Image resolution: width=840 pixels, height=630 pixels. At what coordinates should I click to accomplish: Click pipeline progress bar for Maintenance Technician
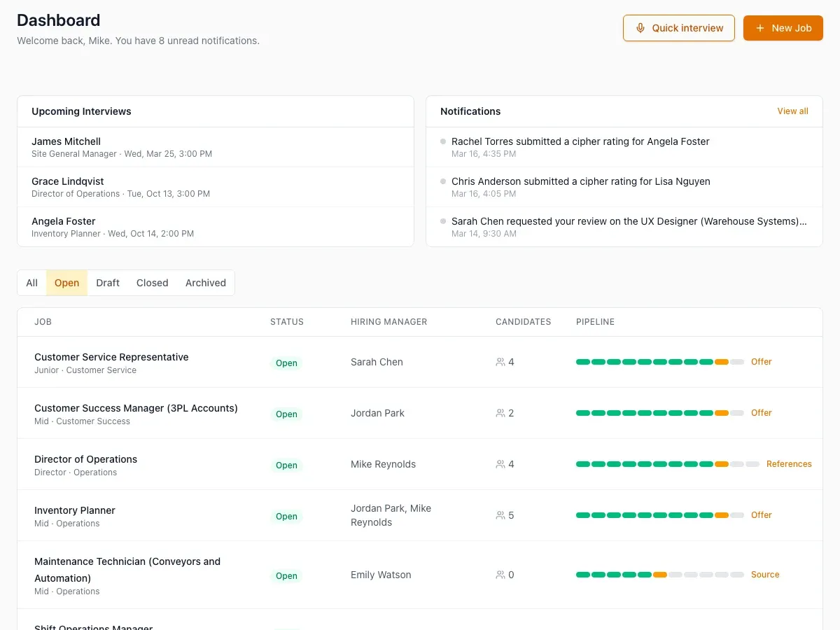[x=660, y=575]
